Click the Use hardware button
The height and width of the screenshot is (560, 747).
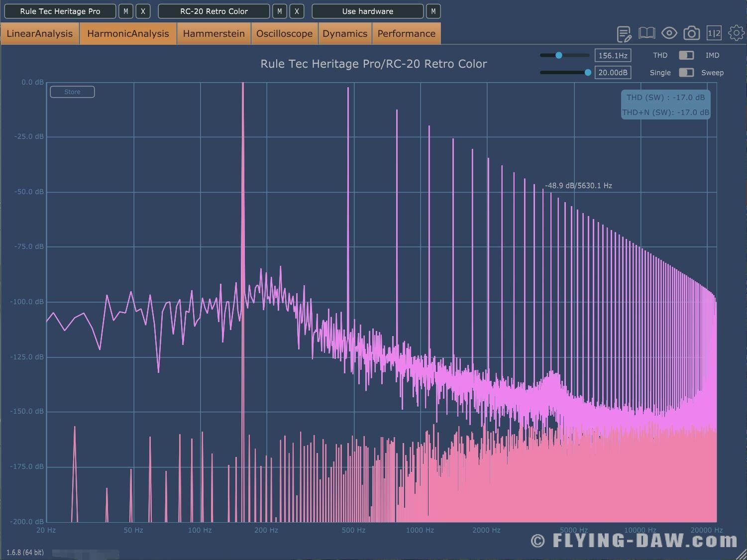[x=368, y=11]
